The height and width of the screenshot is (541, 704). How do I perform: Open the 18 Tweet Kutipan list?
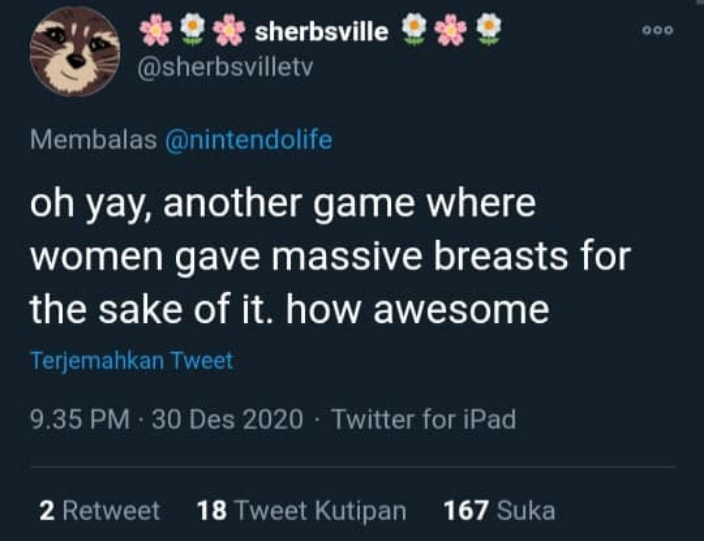point(301,511)
